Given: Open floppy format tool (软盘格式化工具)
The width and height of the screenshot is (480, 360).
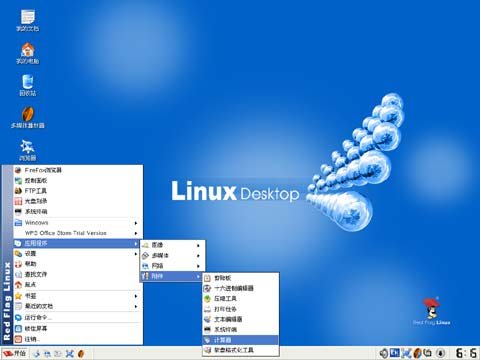Looking at the screenshot, I should [240, 350].
